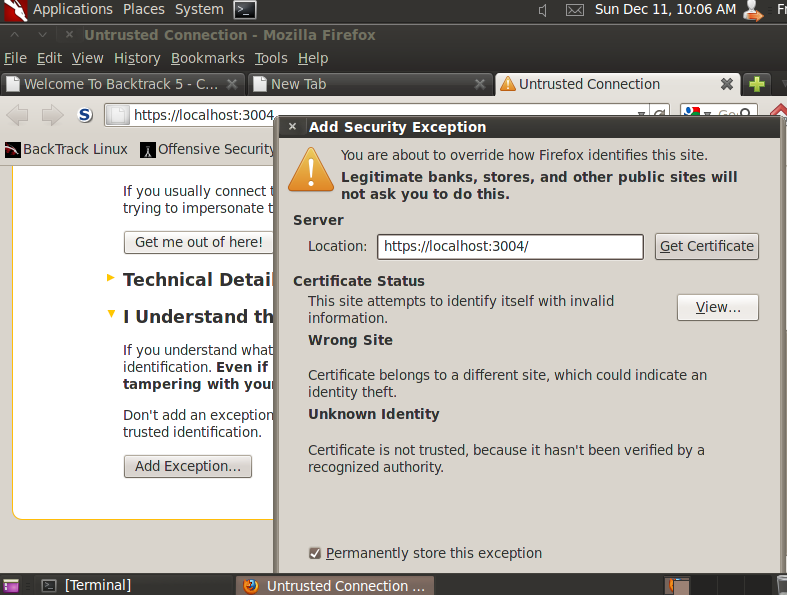Close the Welcome To Backtrack 5 tab
787x595 pixels.
pyautogui.click(x=232, y=84)
